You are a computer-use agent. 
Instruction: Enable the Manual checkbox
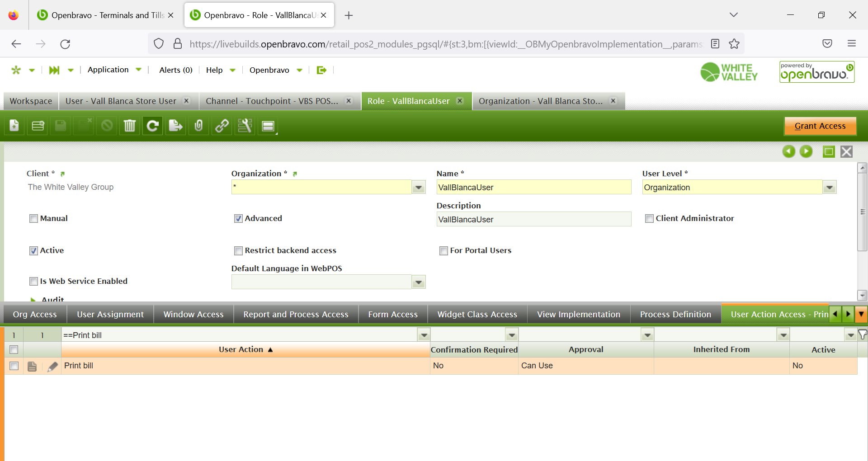point(33,219)
